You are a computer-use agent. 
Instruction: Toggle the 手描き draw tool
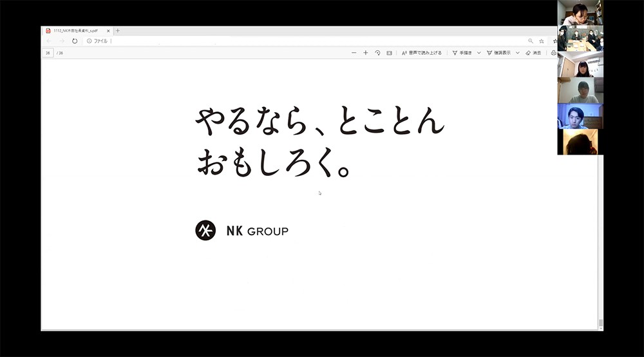pos(462,53)
